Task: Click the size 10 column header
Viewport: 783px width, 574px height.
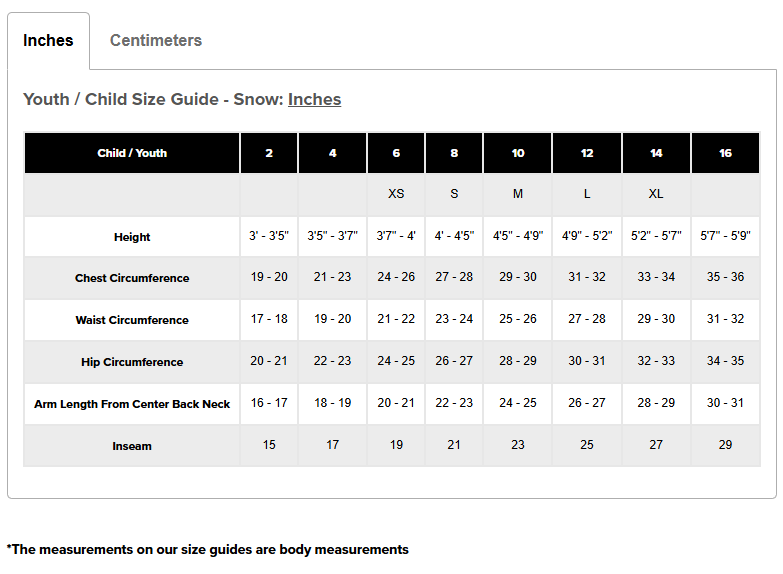Action: pyautogui.click(x=518, y=153)
